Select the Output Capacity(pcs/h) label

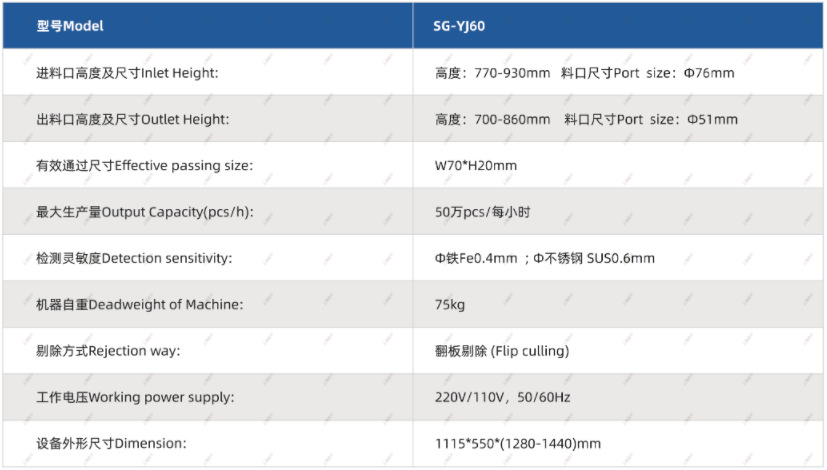145,212
